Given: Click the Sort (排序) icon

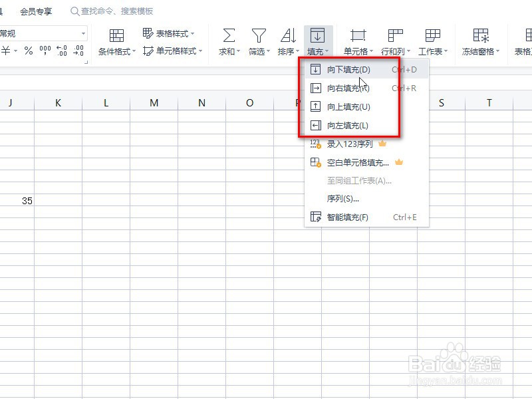Looking at the screenshot, I should (x=289, y=35).
